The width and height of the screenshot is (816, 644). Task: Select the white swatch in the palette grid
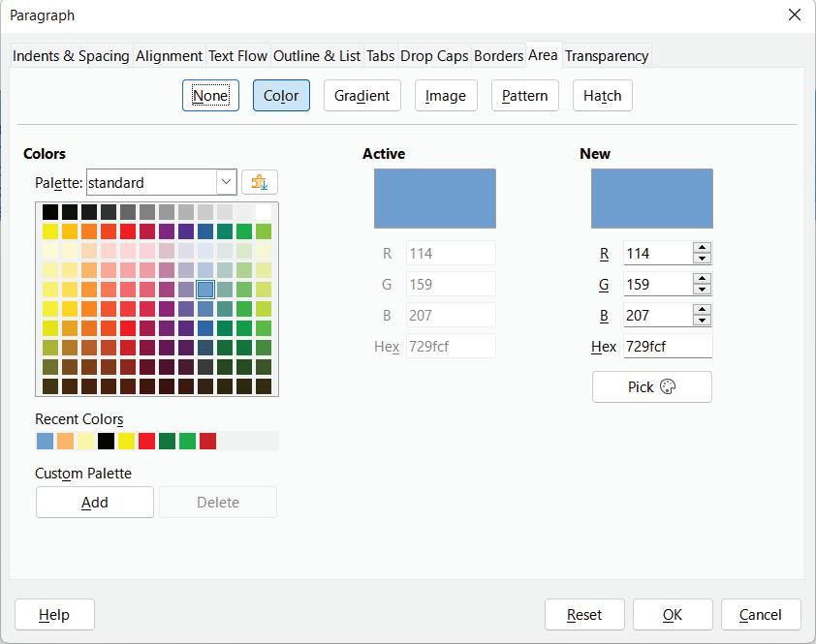tap(264, 212)
